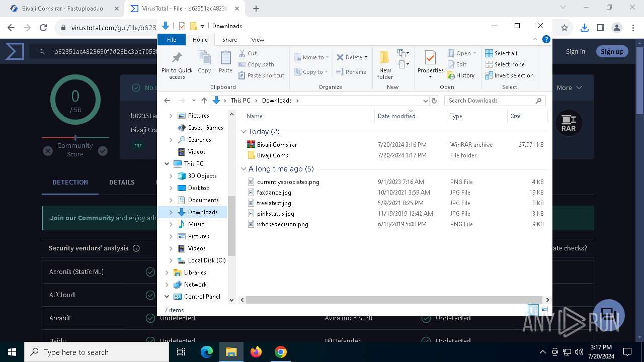Open the address bar history dropdown

pos(426,101)
